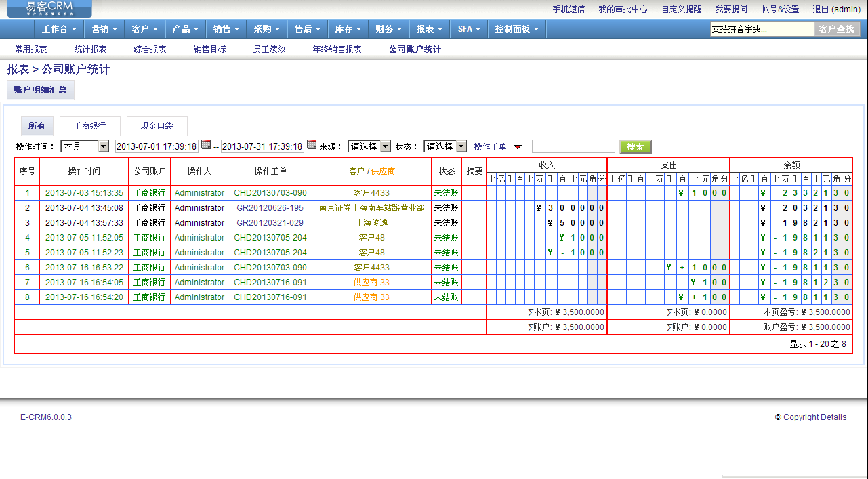Click the 操作工单 search text field
The image size is (868, 479).
click(x=573, y=146)
